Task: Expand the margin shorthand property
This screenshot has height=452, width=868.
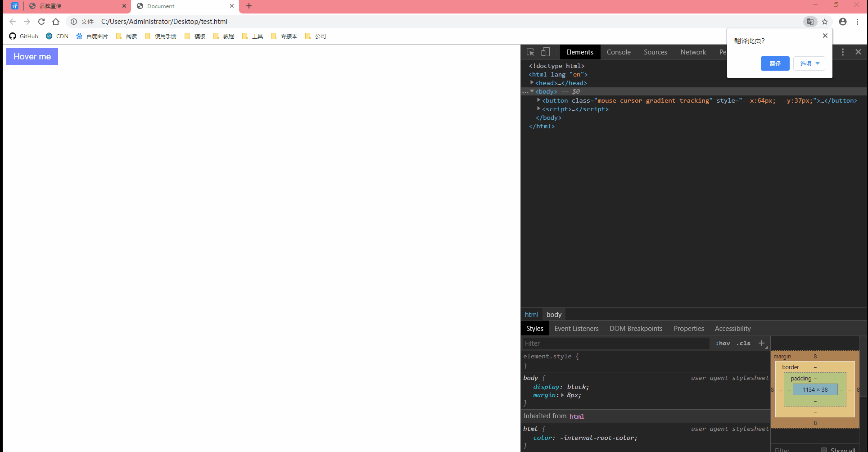Action: coord(562,395)
